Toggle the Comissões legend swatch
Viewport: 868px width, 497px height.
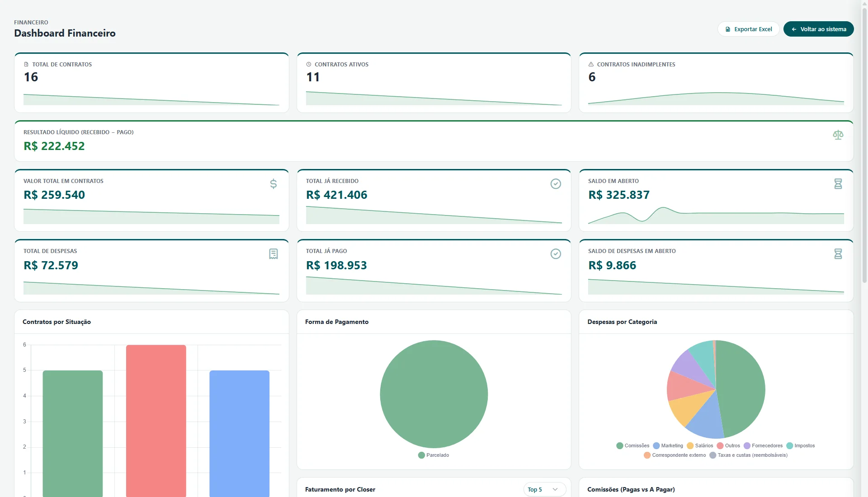point(619,445)
